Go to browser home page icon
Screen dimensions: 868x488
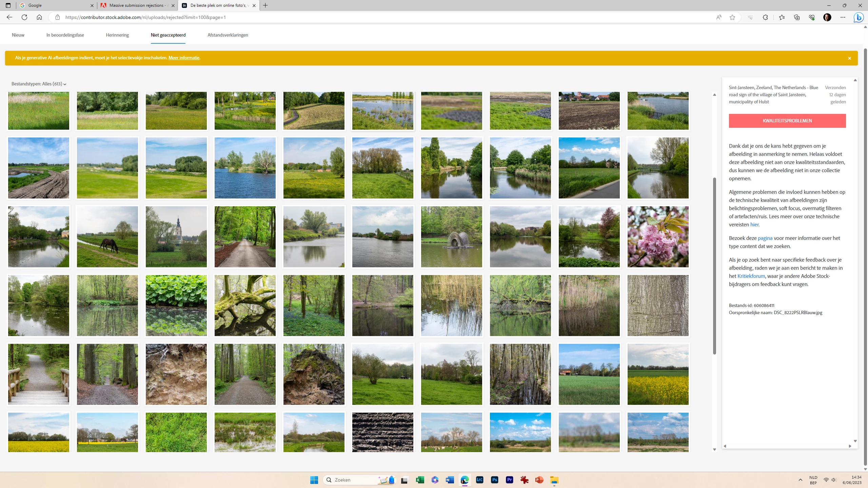coord(39,17)
